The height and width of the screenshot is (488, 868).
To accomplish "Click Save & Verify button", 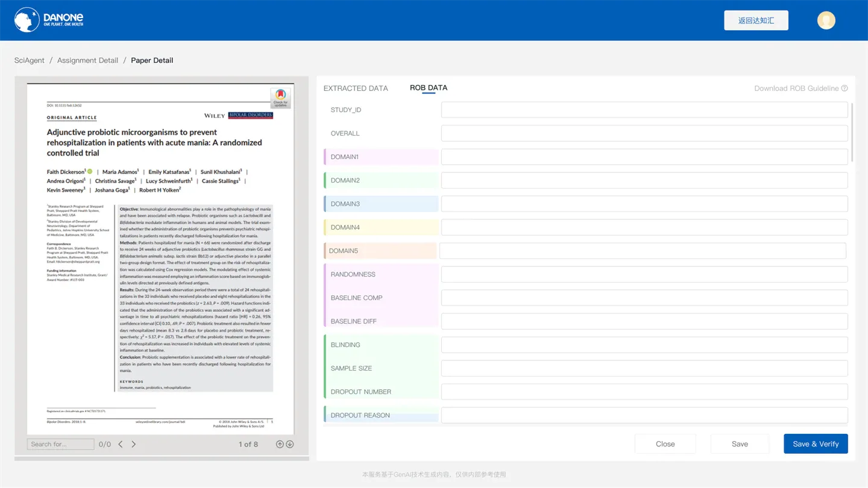I will click(816, 444).
